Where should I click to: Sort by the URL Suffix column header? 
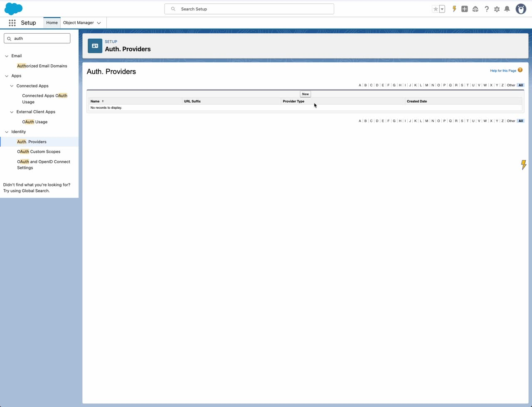coord(192,101)
